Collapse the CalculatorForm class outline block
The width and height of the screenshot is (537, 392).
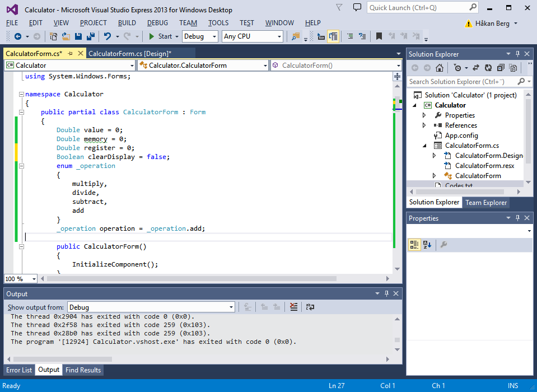coord(21,112)
